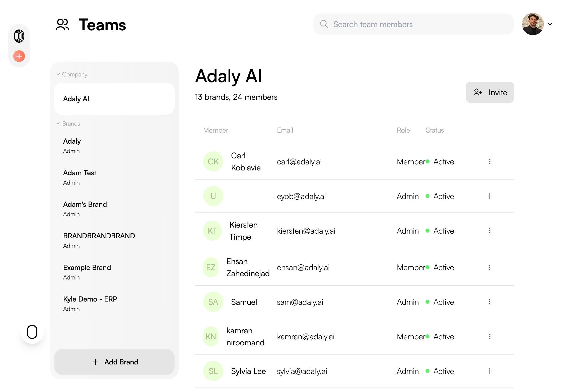
Task: Click the user profile photo
Action: [533, 24]
